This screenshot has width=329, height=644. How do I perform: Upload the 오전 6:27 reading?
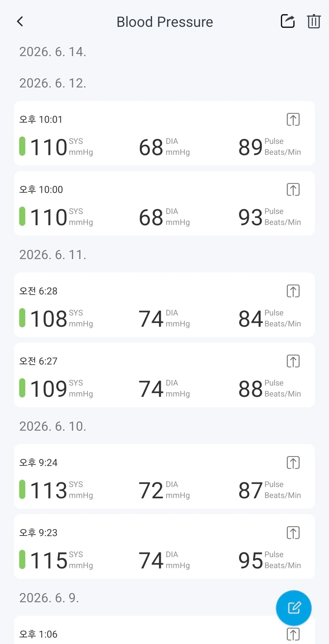pos(293,361)
